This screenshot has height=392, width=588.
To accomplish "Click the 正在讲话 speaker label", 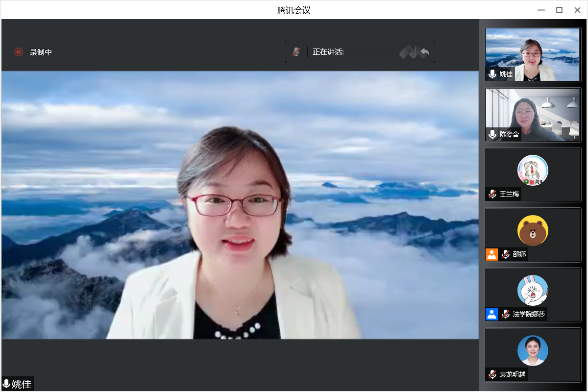I will point(328,52).
